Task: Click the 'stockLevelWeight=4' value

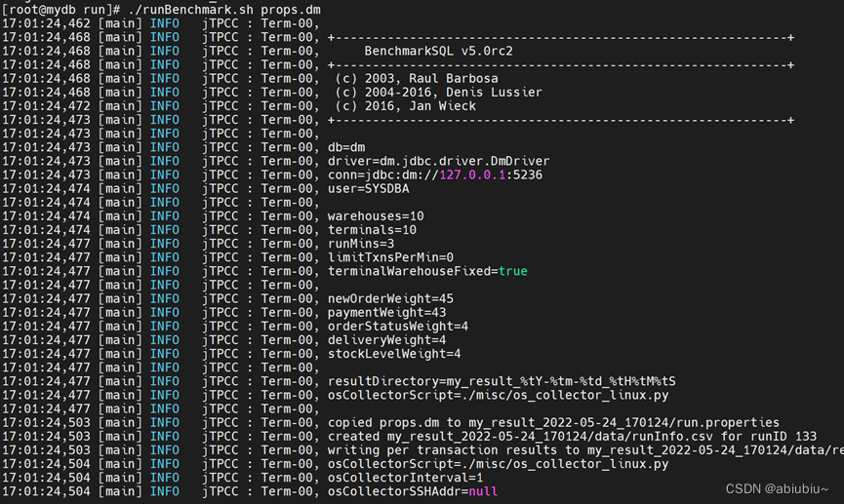Action: point(394,354)
